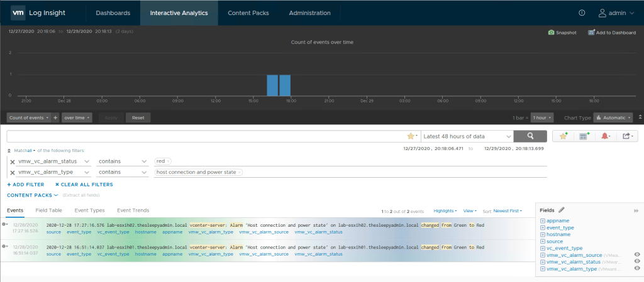Toggle visibility of vmw_vc_alarm_status field

coord(637,262)
